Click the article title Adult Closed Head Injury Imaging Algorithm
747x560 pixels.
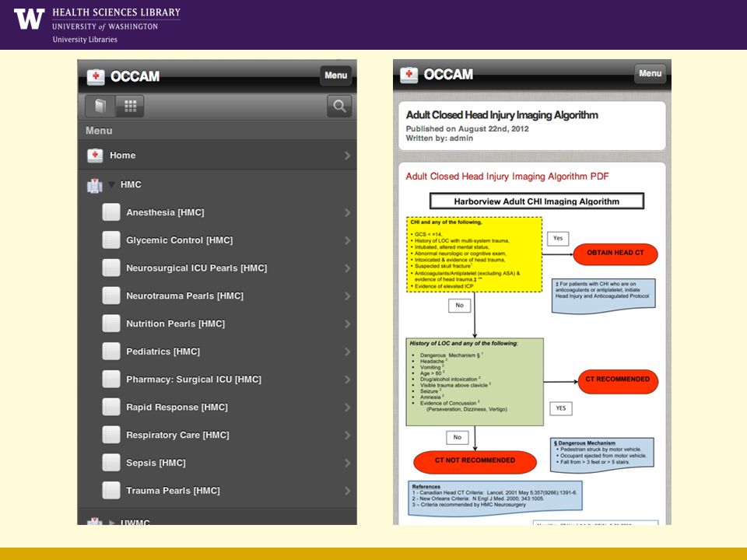pos(502,115)
